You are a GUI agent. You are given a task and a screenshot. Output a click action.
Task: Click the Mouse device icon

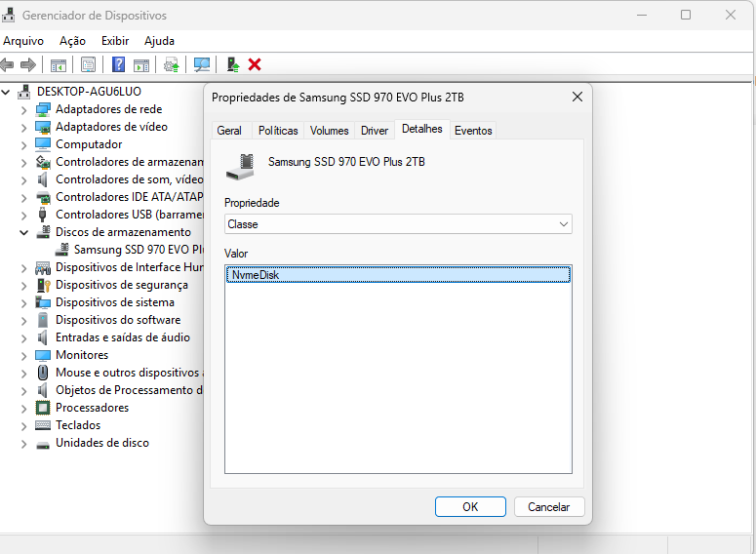(43, 373)
